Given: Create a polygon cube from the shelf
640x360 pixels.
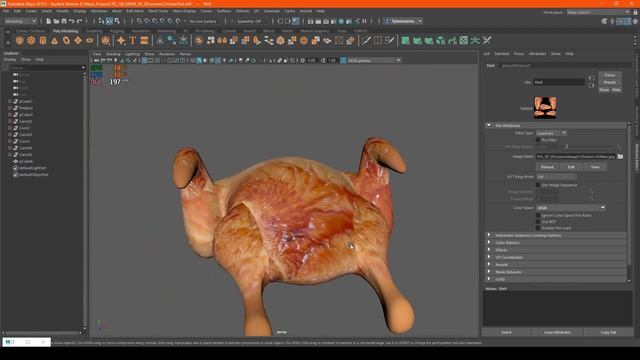Looking at the screenshot, I should tap(31, 40).
